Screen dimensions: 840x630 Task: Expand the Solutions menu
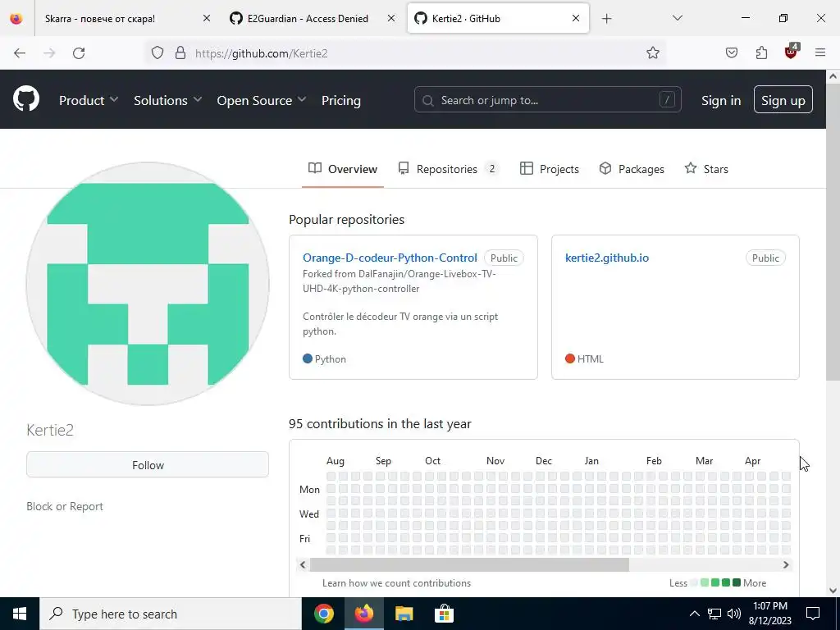pyautogui.click(x=167, y=100)
